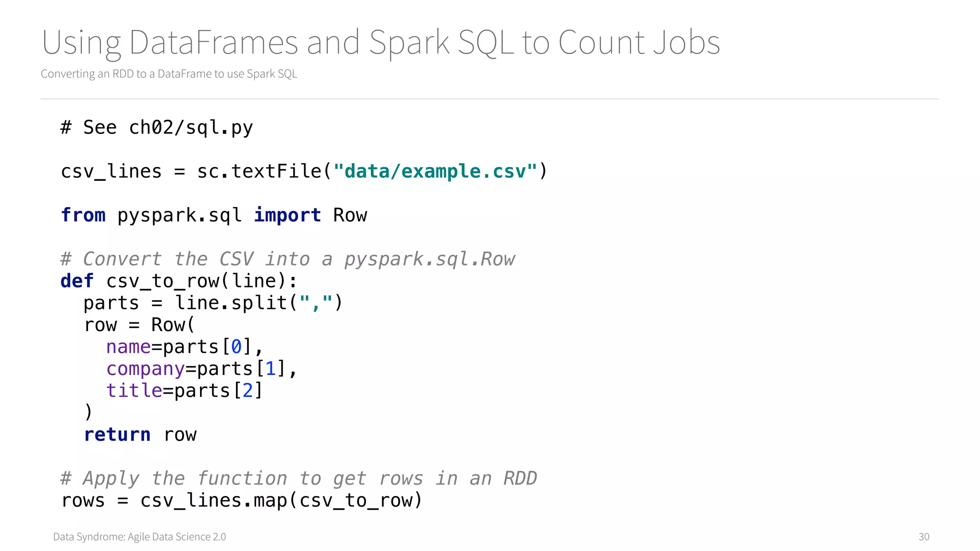Click the '# Convert the CSV' comment line

[288, 259]
